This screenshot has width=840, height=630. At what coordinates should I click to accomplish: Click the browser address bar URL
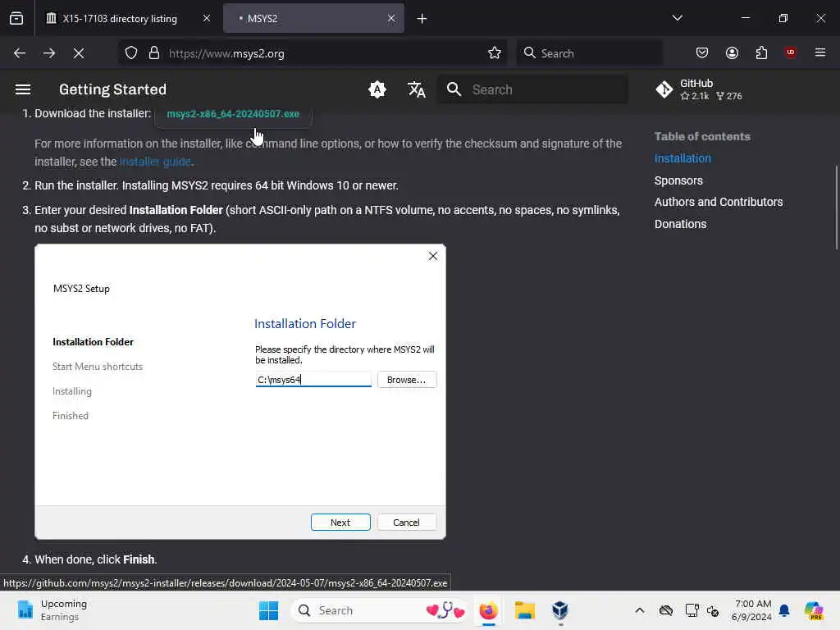pos(226,53)
